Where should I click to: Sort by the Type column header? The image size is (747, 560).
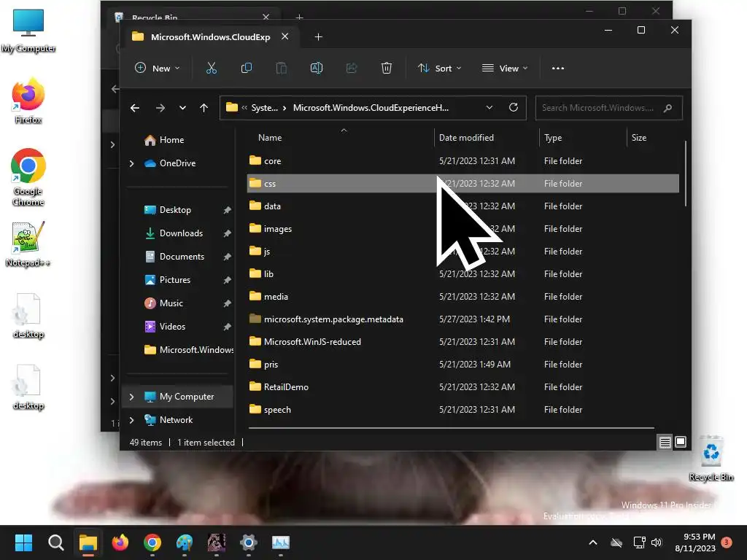tap(553, 138)
